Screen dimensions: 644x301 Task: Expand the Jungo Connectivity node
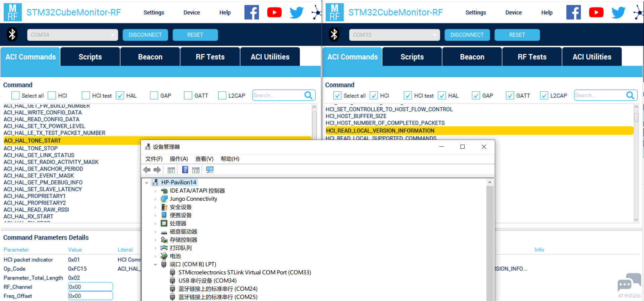click(155, 199)
